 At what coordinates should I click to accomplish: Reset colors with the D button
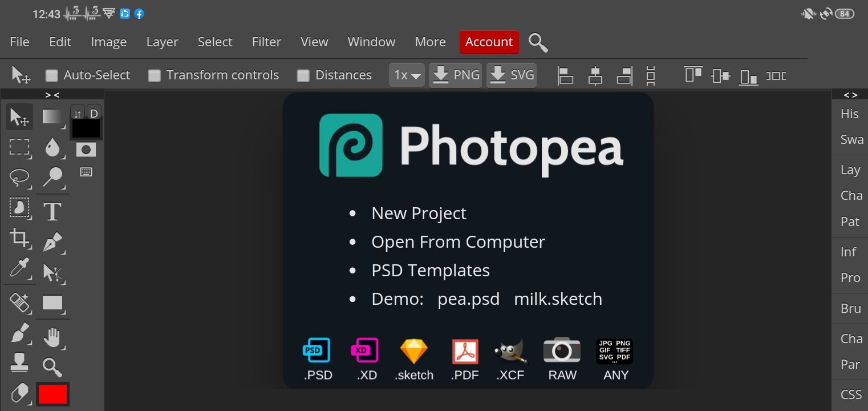(x=94, y=113)
